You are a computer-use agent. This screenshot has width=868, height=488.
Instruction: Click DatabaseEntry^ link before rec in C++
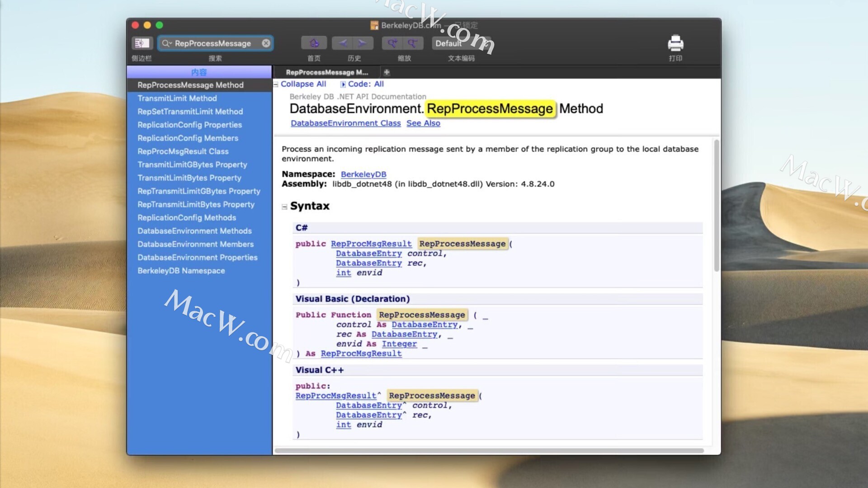point(369,415)
